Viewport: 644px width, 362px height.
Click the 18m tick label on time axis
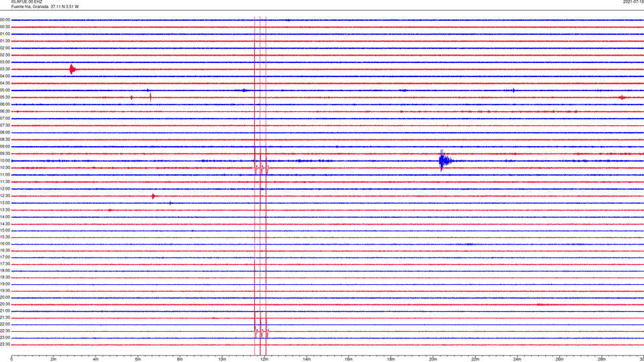pos(391,359)
